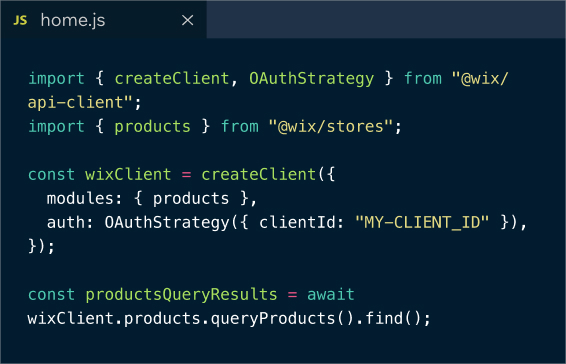566x364 pixels.
Task: Click the const keyword before wixClient
Action: (x=51, y=174)
